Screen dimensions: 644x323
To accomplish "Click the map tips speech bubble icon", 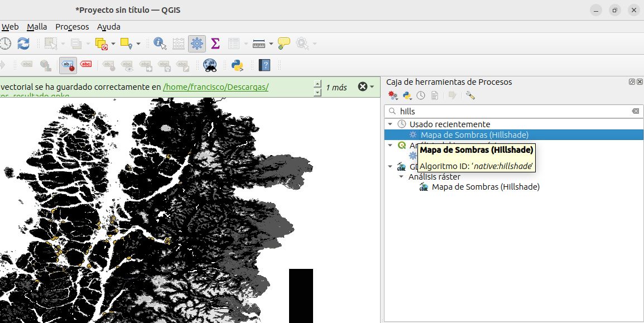I will point(284,44).
